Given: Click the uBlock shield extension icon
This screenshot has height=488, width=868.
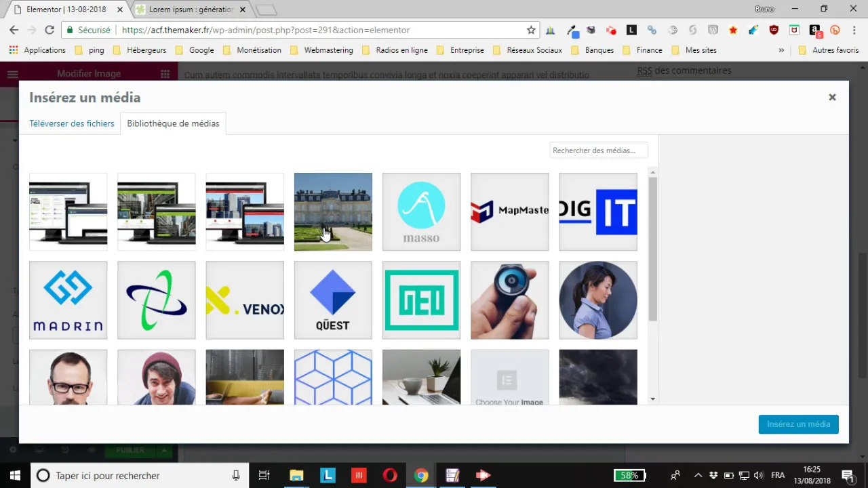Looking at the screenshot, I should 774,30.
